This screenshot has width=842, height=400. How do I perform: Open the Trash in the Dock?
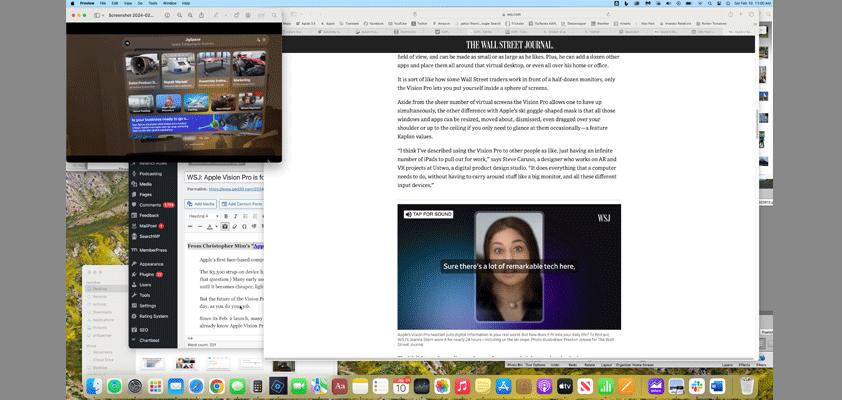pos(747,386)
